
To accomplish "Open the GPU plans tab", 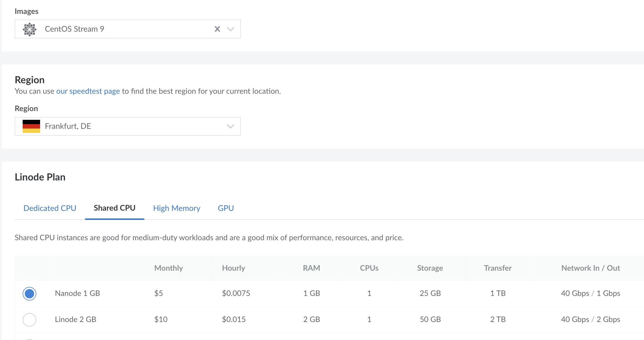I will (x=226, y=208).
